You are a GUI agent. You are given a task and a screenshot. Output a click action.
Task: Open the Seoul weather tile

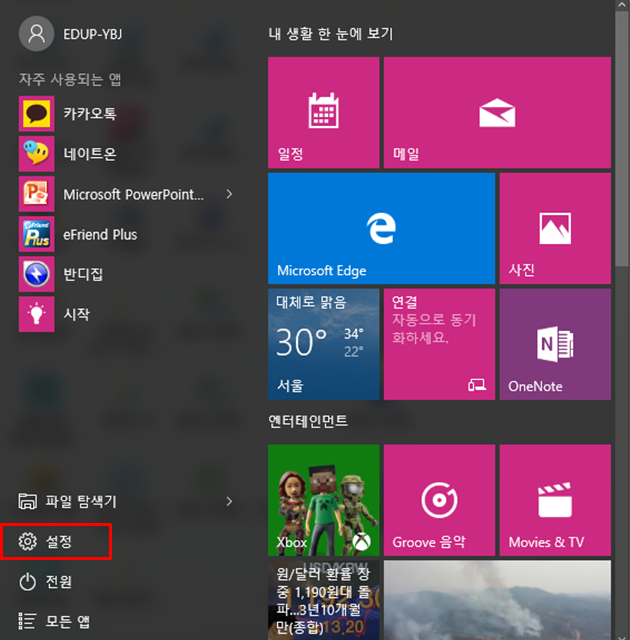324,344
